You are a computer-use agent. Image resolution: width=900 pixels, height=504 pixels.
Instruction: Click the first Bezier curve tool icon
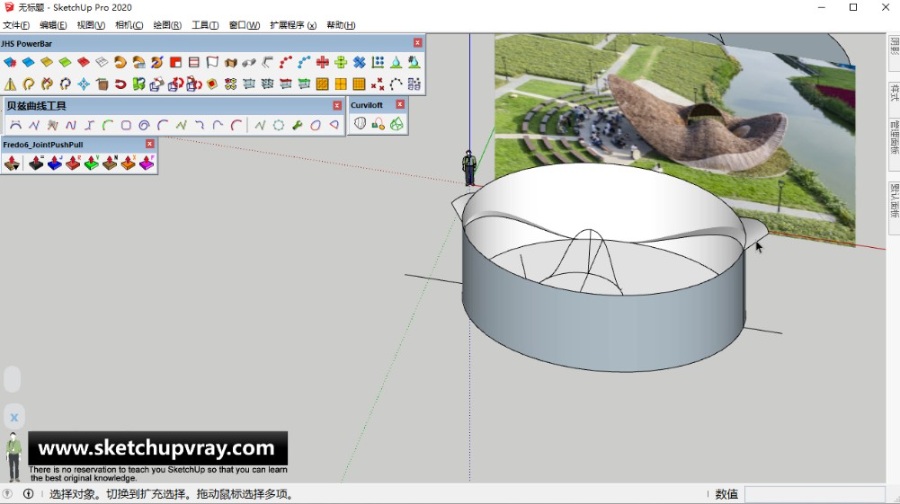click(15, 125)
